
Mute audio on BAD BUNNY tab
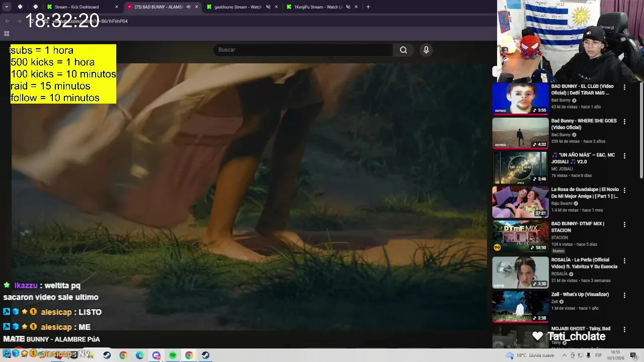[188, 7]
